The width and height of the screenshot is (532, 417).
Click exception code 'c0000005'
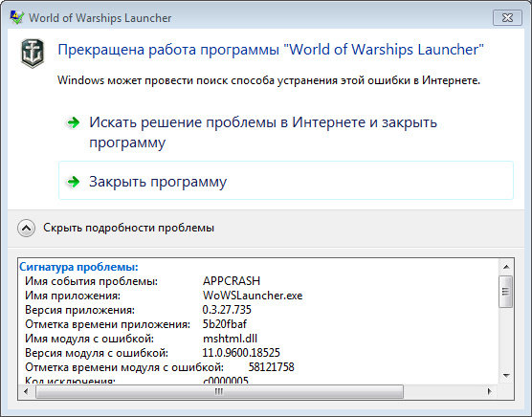coord(226,381)
